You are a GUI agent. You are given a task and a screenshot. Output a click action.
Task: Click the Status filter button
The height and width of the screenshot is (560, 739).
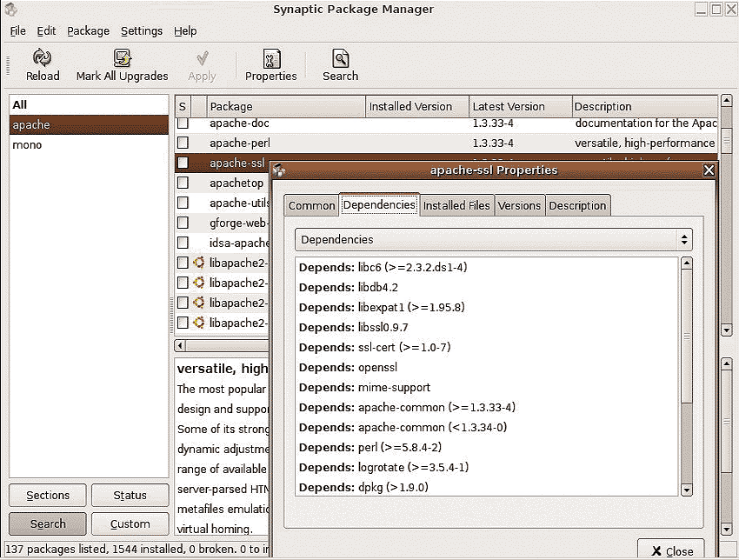[130, 495]
